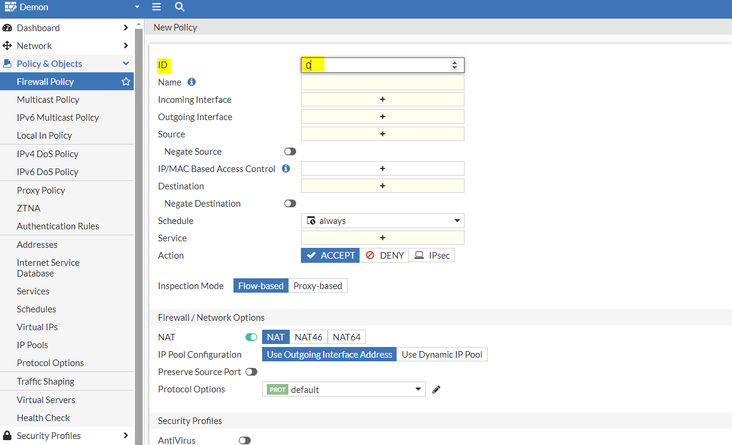Choose Proxy-based inspection mode

point(317,286)
